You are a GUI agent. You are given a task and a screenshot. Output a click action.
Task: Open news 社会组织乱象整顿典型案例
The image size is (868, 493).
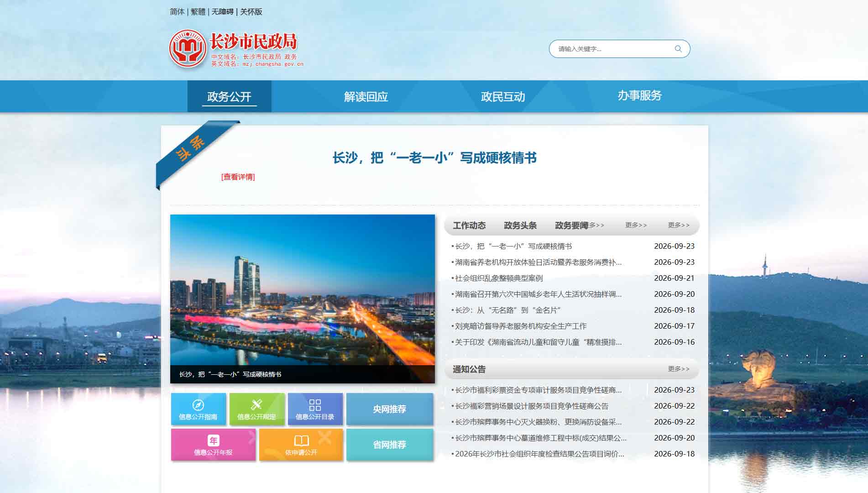[499, 278]
